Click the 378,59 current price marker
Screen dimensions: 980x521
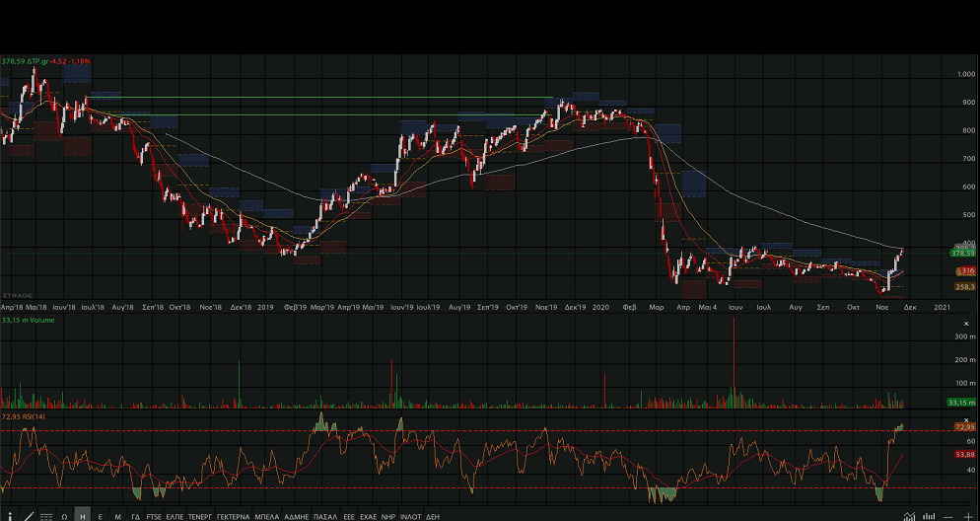962,254
